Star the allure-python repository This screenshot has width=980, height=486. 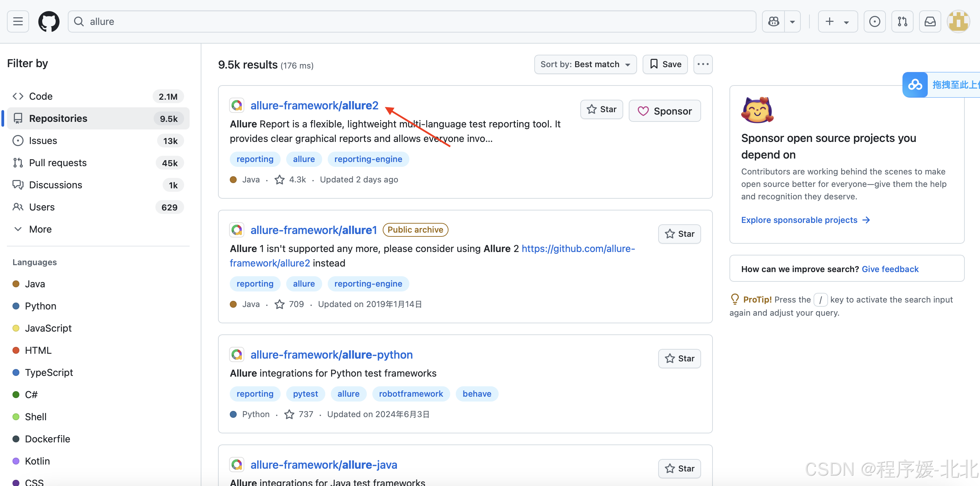pos(679,359)
